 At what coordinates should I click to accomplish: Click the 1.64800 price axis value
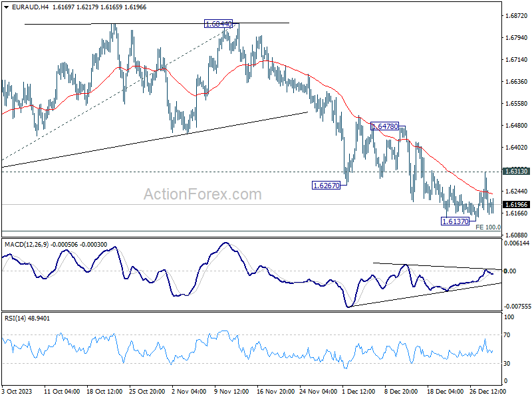pyautogui.click(x=517, y=126)
